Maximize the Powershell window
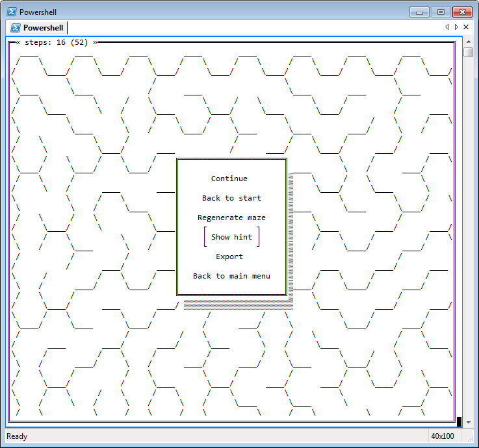Screen dimensions: 479x448 (441, 12)
